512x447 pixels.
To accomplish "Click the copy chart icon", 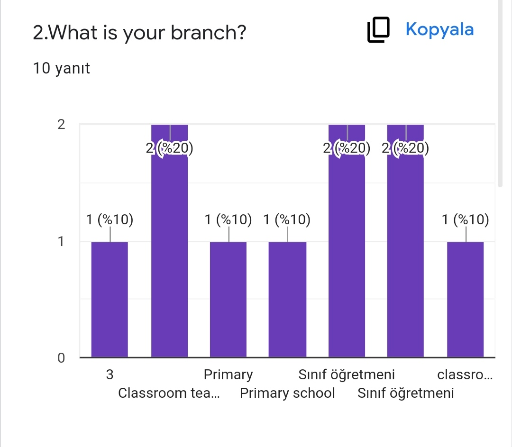I will [378, 30].
